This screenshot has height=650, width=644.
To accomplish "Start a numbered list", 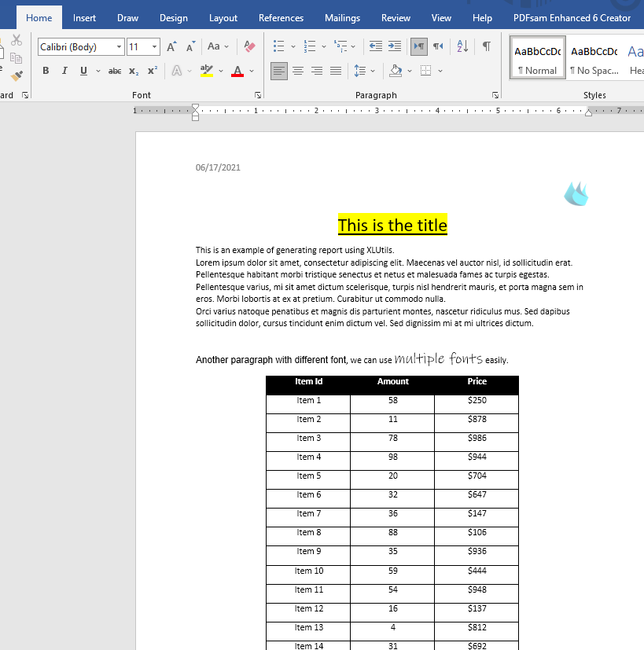I will click(x=309, y=46).
